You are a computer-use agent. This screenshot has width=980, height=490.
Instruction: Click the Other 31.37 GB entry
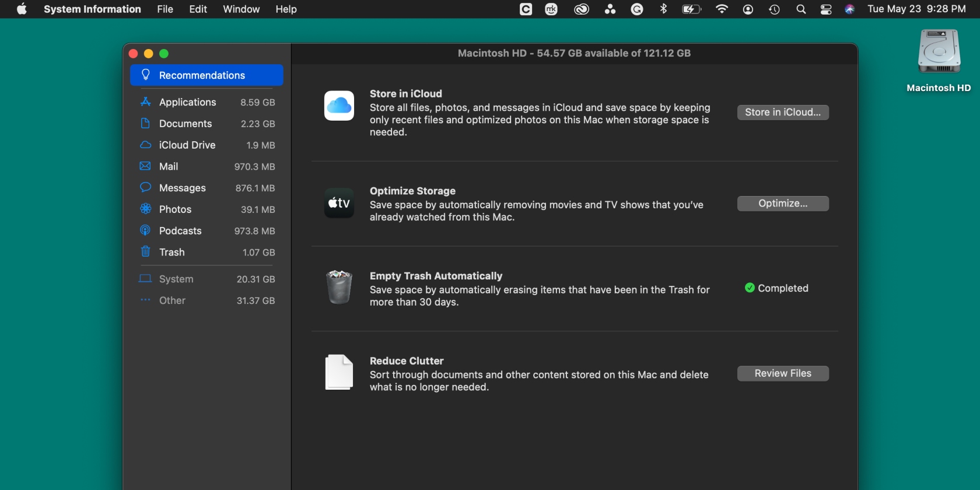click(x=206, y=300)
